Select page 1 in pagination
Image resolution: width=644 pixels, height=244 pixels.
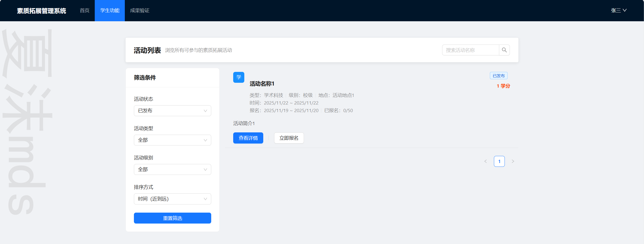499,161
